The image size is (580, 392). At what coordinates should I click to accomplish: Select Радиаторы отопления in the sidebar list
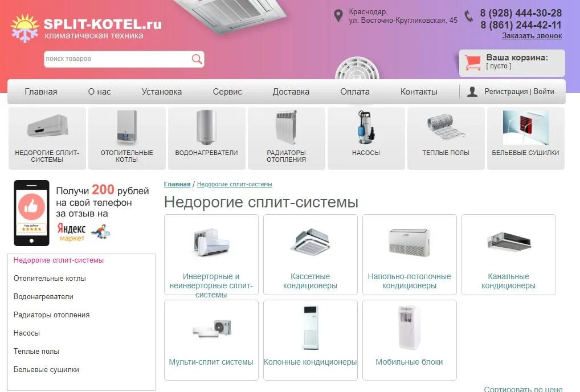tap(51, 315)
